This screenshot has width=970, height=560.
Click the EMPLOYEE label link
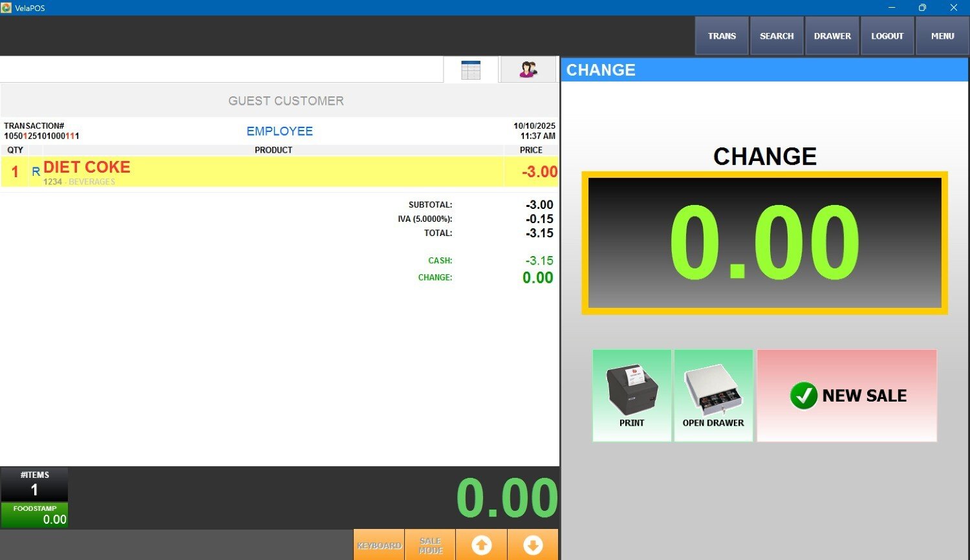click(x=279, y=131)
